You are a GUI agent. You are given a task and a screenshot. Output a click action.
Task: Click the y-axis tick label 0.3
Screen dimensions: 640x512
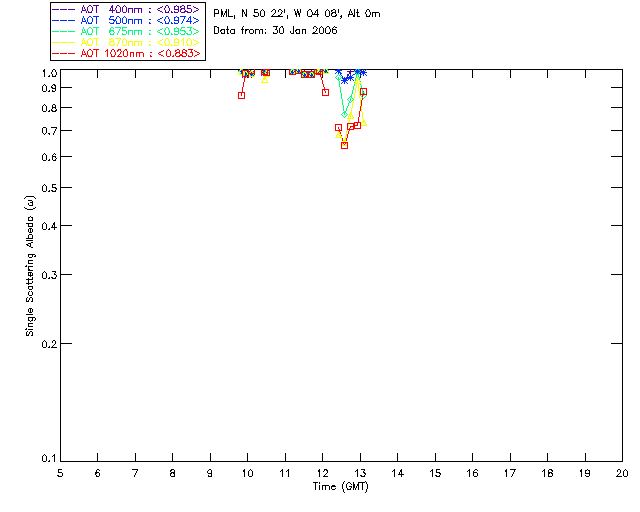tap(49, 275)
